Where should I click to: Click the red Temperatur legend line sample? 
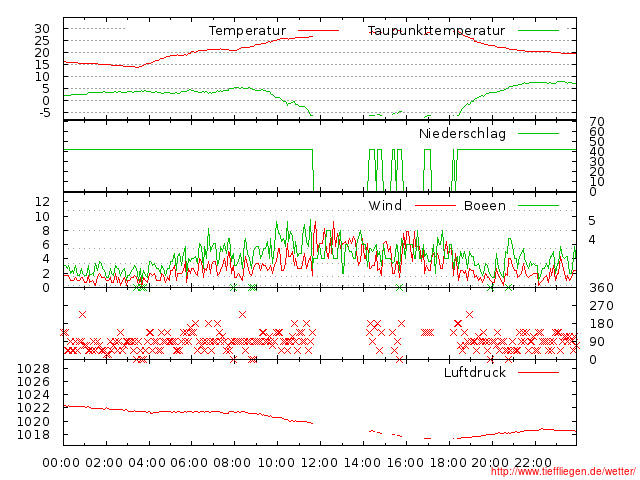[x=318, y=31]
